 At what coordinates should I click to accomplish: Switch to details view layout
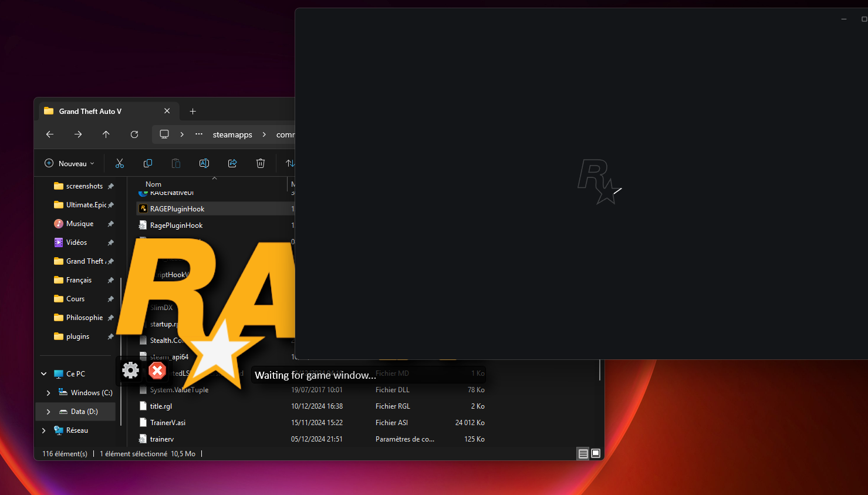pyautogui.click(x=583, y=453)
